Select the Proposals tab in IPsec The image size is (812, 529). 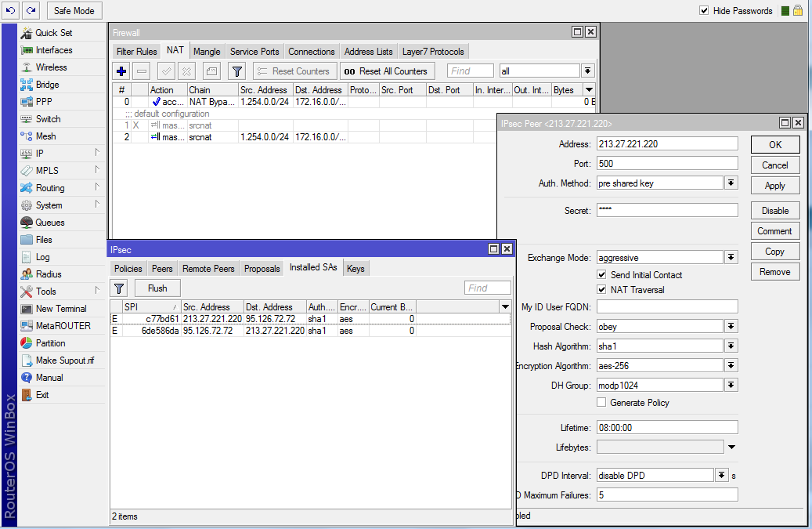click(x=262, y=269)
